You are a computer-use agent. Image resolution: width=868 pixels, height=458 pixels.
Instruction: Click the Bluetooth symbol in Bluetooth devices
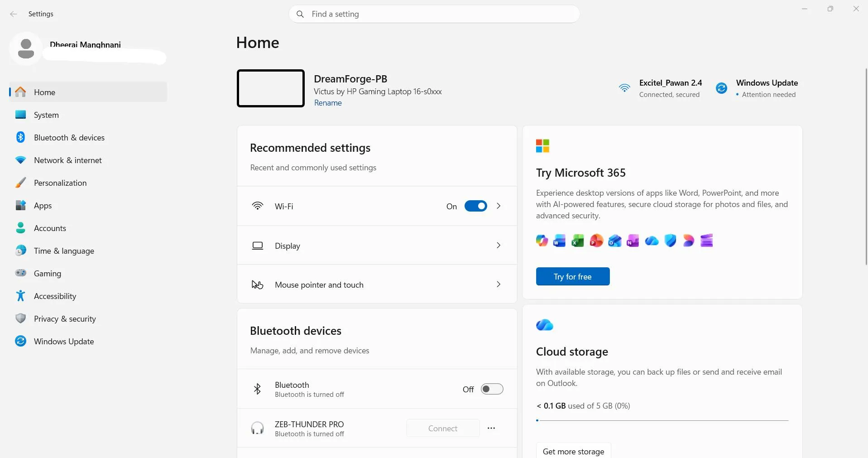click(257, 389)
